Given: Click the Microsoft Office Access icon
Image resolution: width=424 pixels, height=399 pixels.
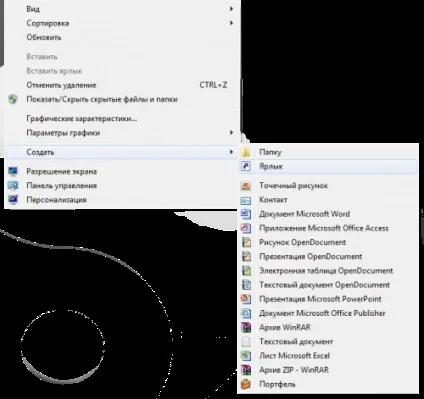Looking at the screenshot, I should pos(246,228).
